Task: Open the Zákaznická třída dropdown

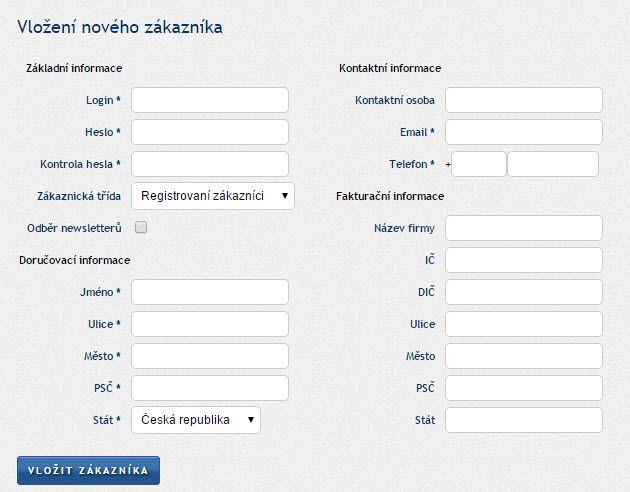Action: pos(213,196)
